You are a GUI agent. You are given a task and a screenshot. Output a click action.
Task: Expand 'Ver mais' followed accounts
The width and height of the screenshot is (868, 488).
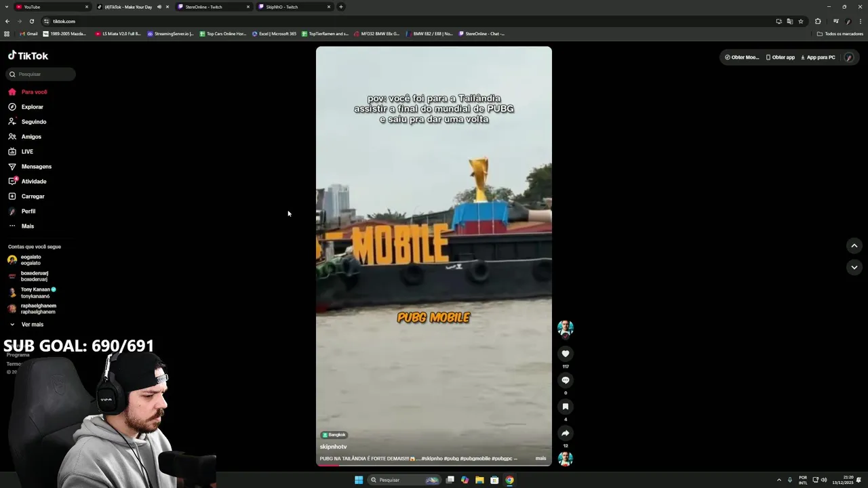pyautogui.click(x=26, y=325)
